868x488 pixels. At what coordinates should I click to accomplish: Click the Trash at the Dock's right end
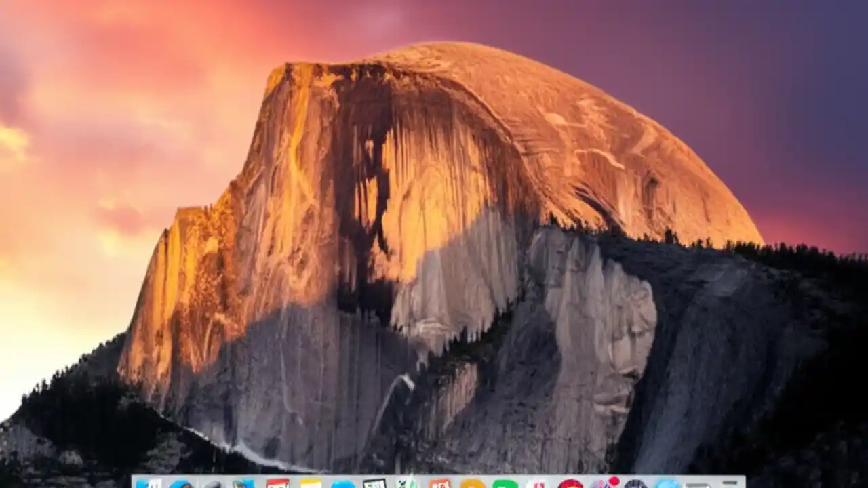click(729, 483)
